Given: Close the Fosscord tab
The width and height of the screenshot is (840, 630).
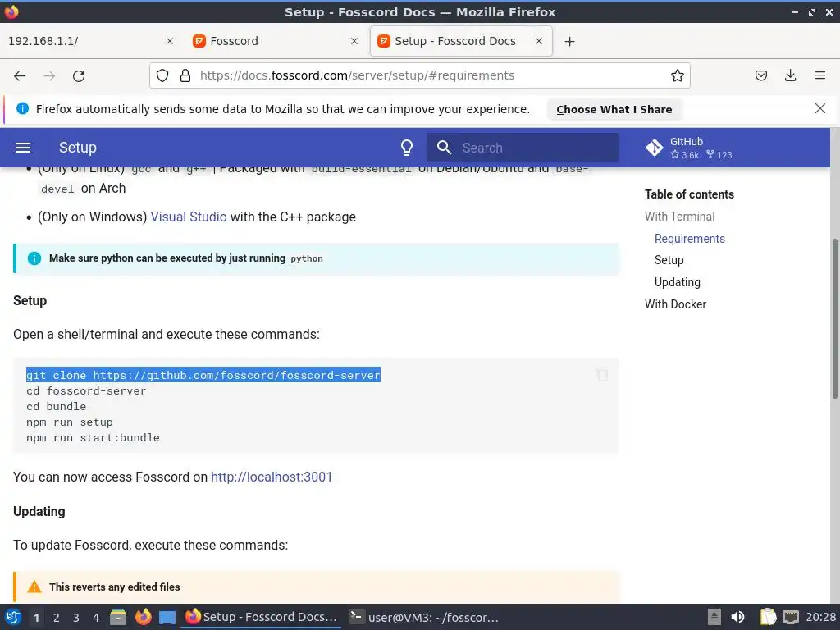Looking at the screenshot, I should pos(354,41).
